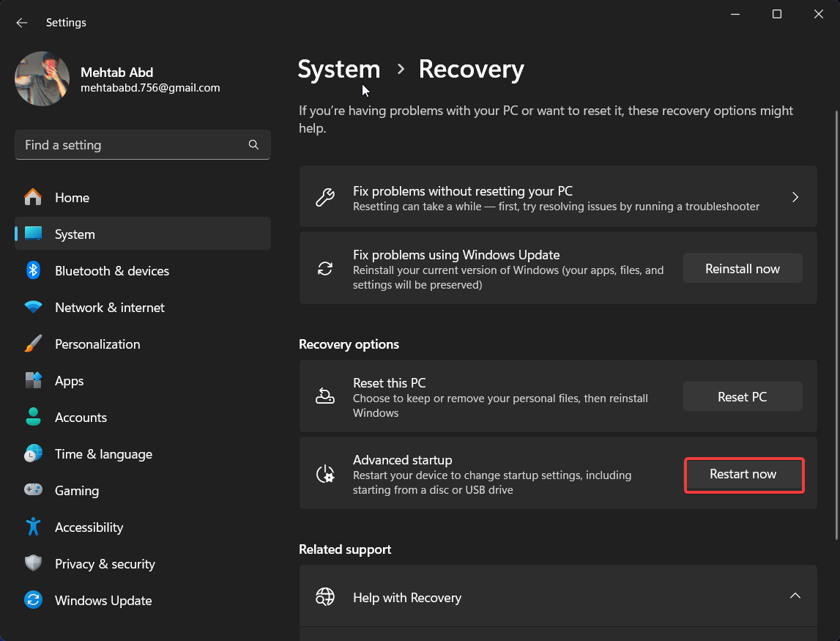Close the Settings window
Viewport: 840px width, 641px height.
819,15
